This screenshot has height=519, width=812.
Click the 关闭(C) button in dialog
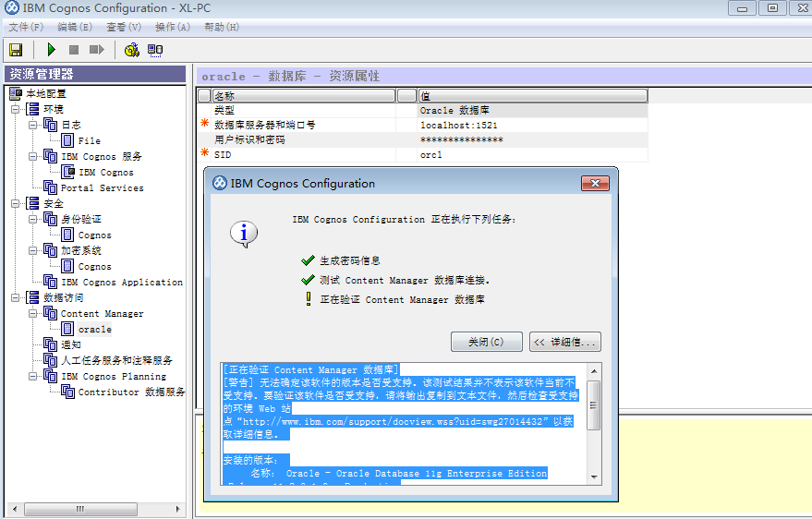coord(486,342)
